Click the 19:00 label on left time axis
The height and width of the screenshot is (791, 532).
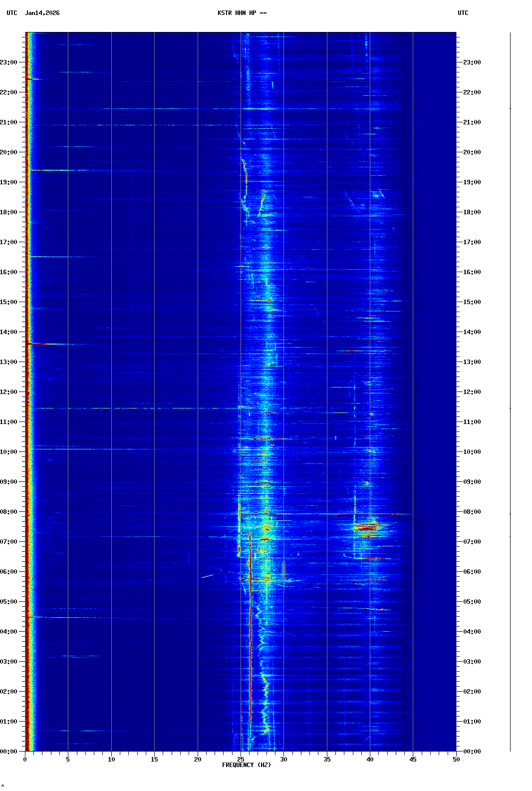click(9, 182)
